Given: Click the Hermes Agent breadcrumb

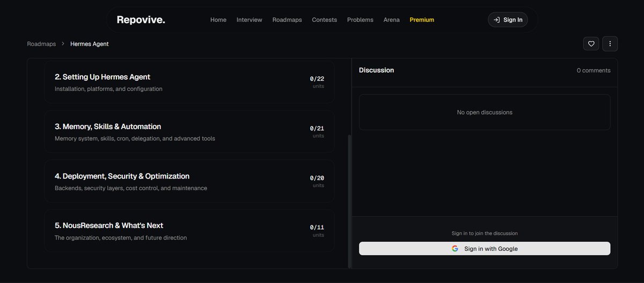Looking at the screenshot, I should click(90, 44).
